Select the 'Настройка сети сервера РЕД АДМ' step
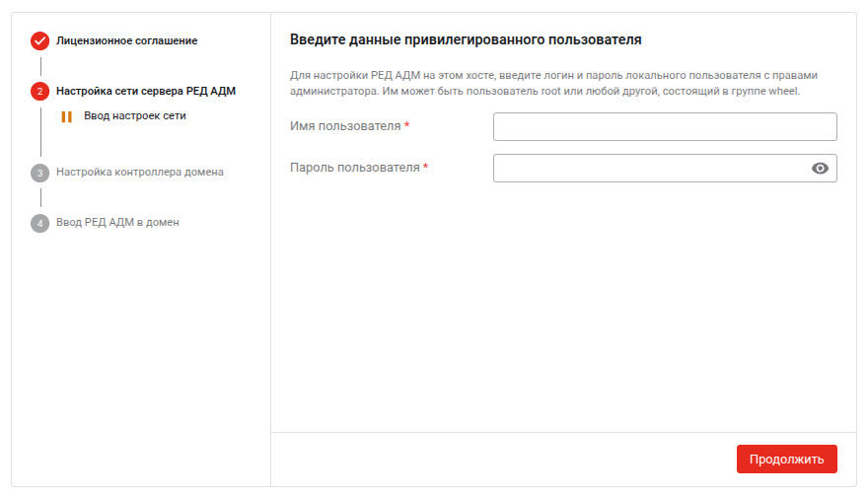868x497 pixels. click(x=146, y=92)
